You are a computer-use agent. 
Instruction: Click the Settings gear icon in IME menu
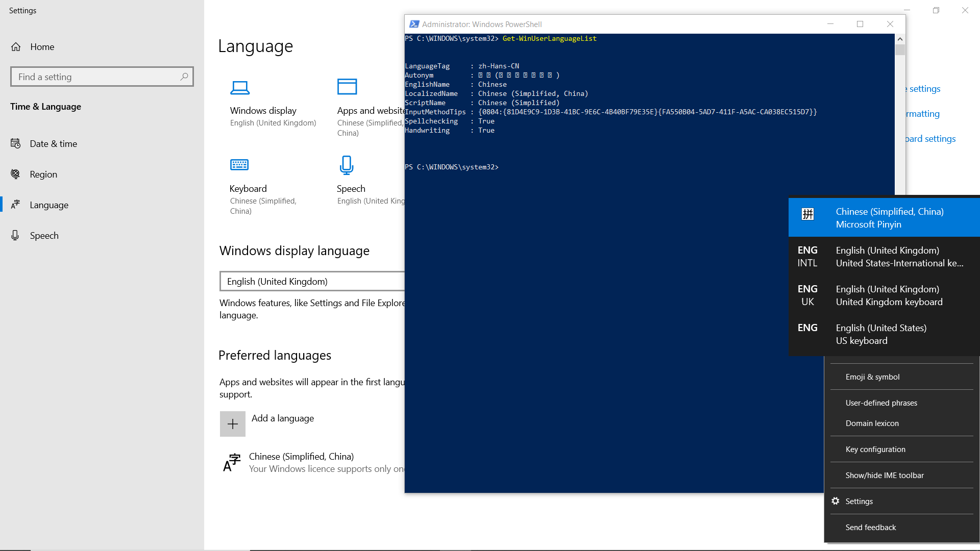click(x=836, y=501)
